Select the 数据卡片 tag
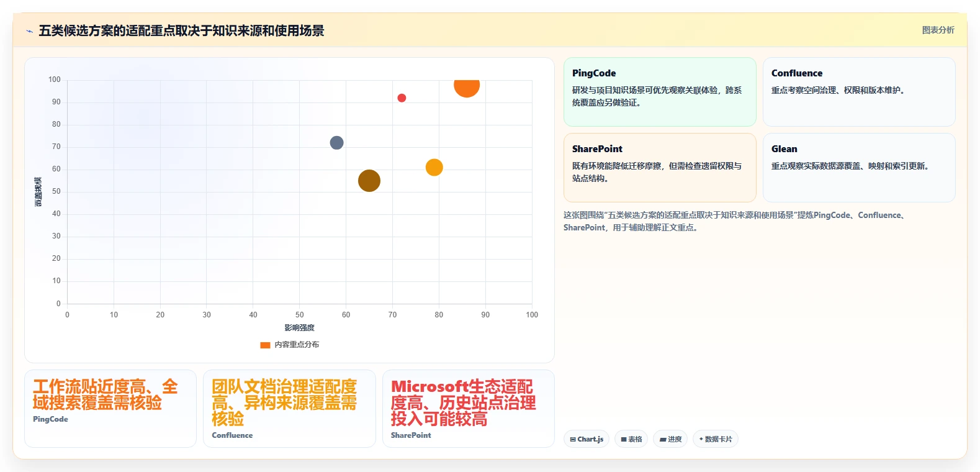 tap(716, 439)
